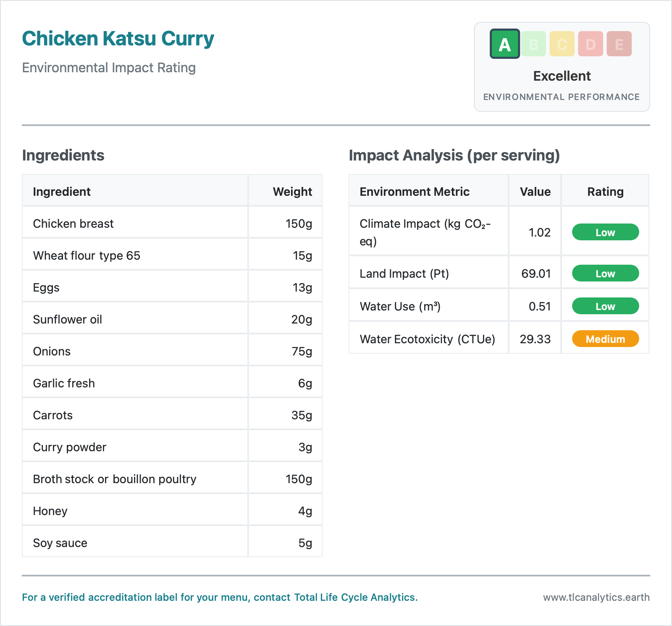Open the Total Life Cycle Analytics link

coord(355,597)
